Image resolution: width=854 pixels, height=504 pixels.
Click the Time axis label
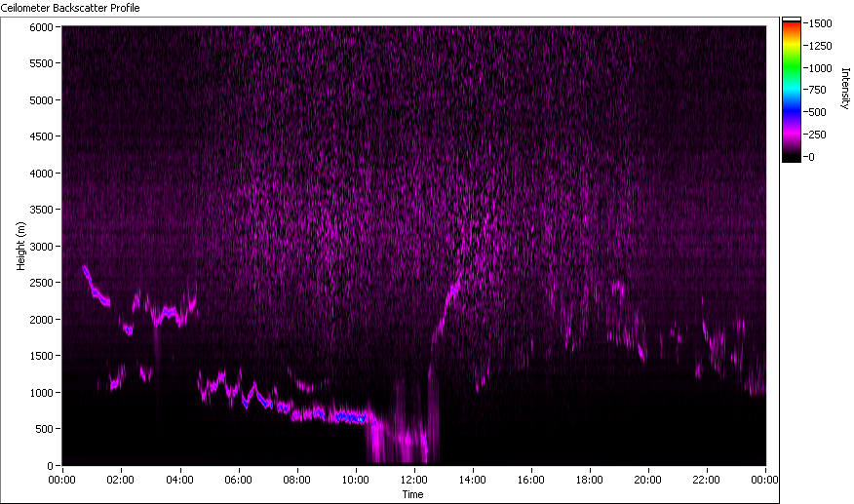point(412,494)
